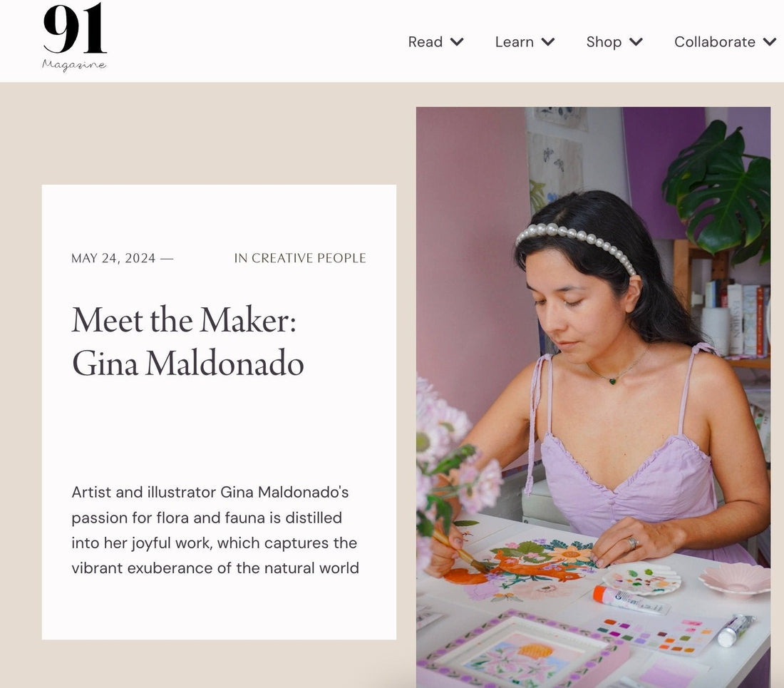Open the Meet the Maker: Gina Maldonado headline
Screen dimensions: 784x688
(x=188, y=342)
